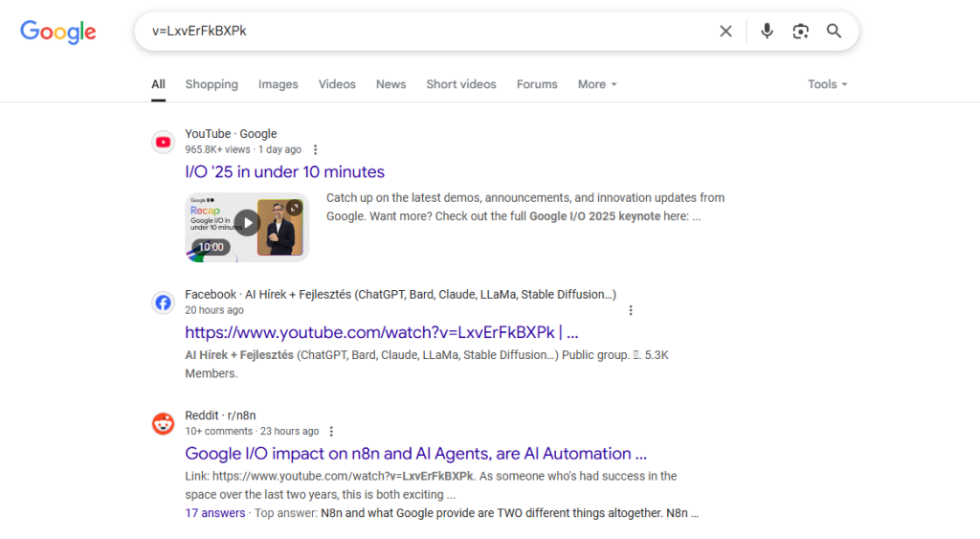Open three-dot menu for Reddit result
980x539 pixels.
pos(331,432)
